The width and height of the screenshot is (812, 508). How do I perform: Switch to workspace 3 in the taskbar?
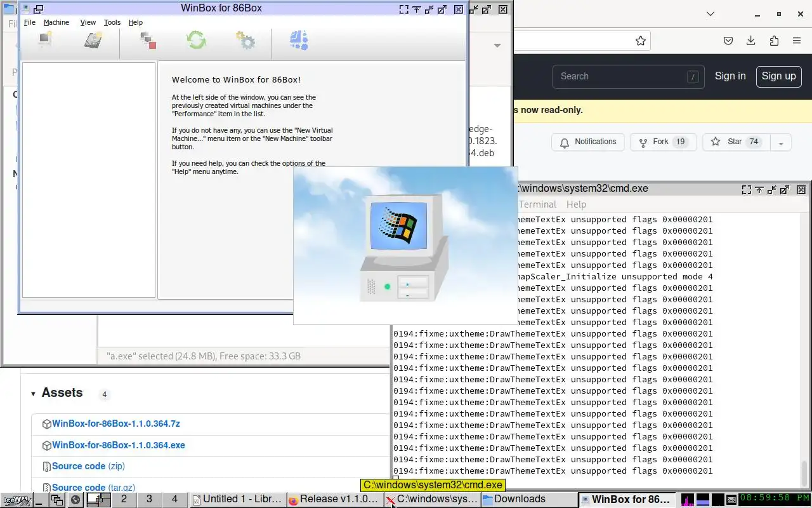pyautogui.click(x=149, y=499)
